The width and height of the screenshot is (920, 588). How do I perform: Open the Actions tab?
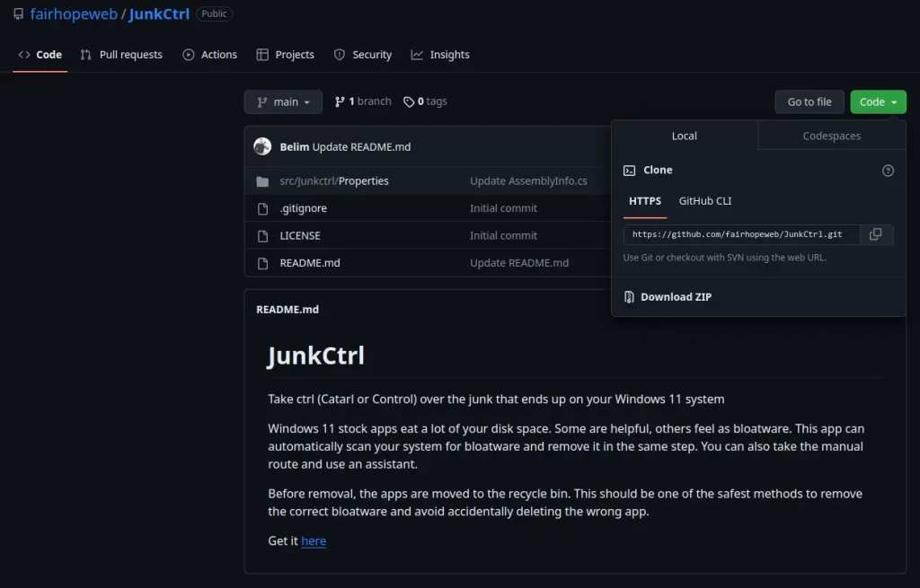tap(210, 55)
